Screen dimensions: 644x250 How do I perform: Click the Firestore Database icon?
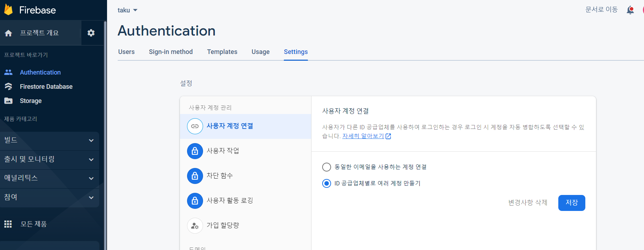click(9, 87)
